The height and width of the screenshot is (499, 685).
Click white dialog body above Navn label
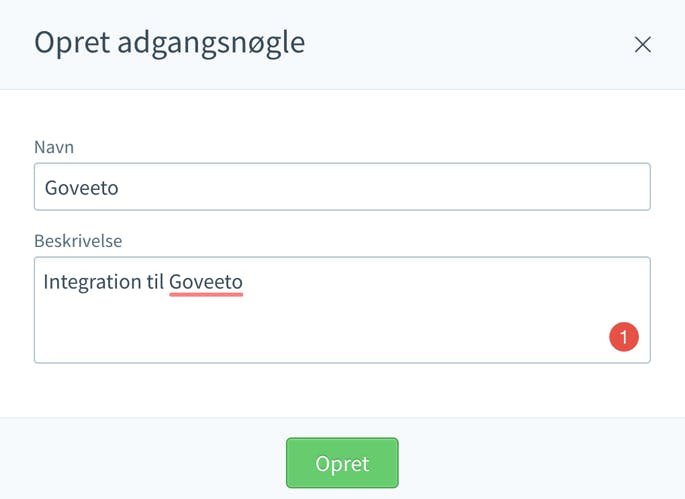(342, 114)
